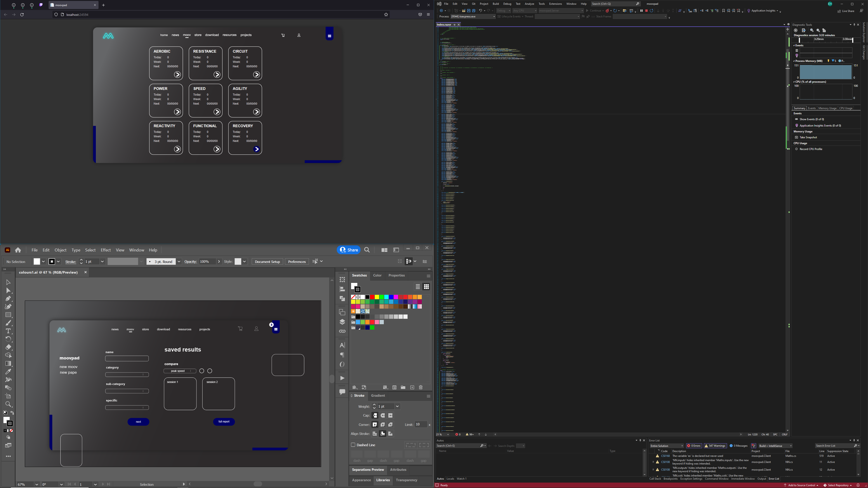Switch Swatches panel to list view
This screenshot has width=868, height=488.
pyautogui.click(x=418, y=287)
